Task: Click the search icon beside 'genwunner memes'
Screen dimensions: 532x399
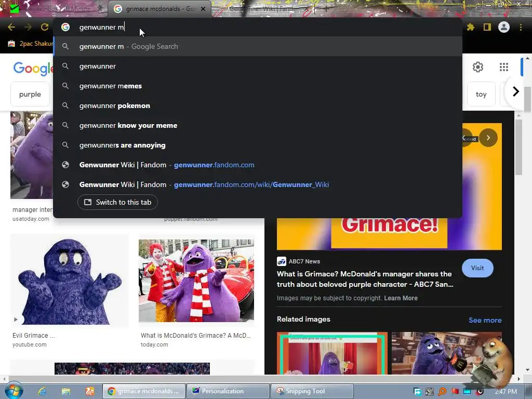Action: [65, 86]
